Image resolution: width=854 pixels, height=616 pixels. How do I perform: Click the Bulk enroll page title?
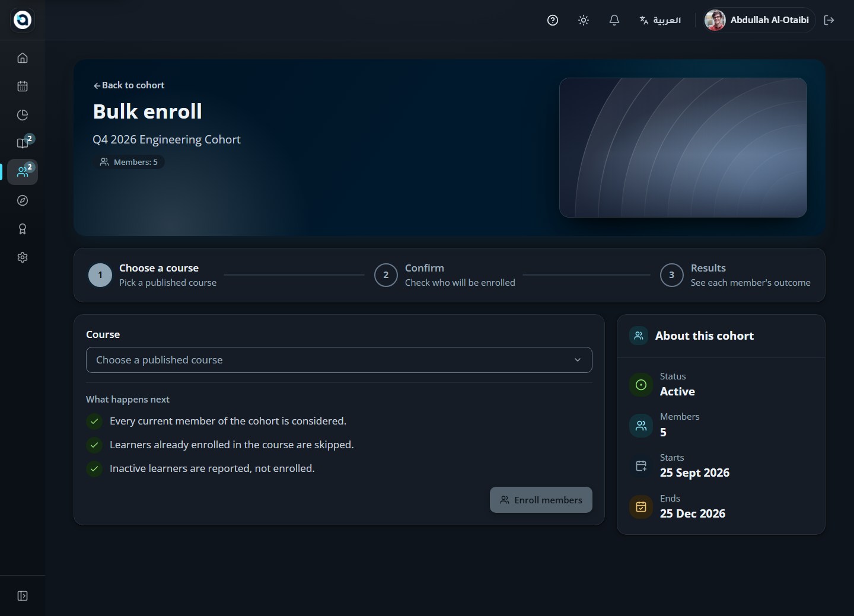(x=147, y=111)
